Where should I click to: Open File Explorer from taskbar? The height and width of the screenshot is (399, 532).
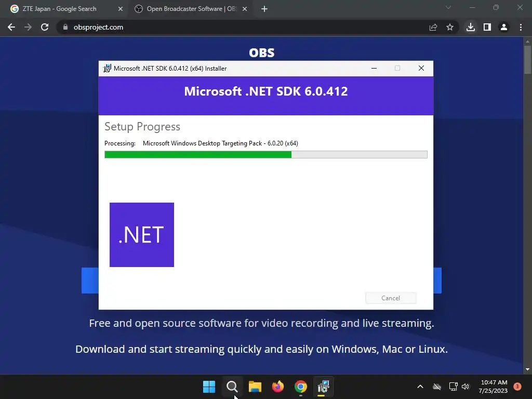pyautogui.click(x=255, y=387)
